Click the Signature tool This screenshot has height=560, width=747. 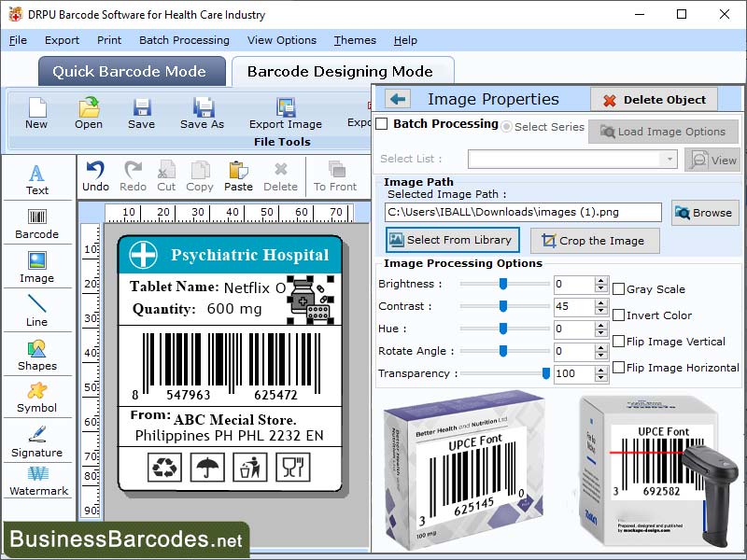[37, 441]
